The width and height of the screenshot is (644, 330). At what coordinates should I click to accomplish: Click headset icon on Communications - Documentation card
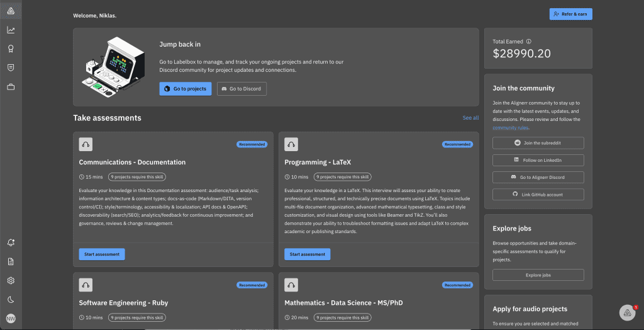point(86,144)
